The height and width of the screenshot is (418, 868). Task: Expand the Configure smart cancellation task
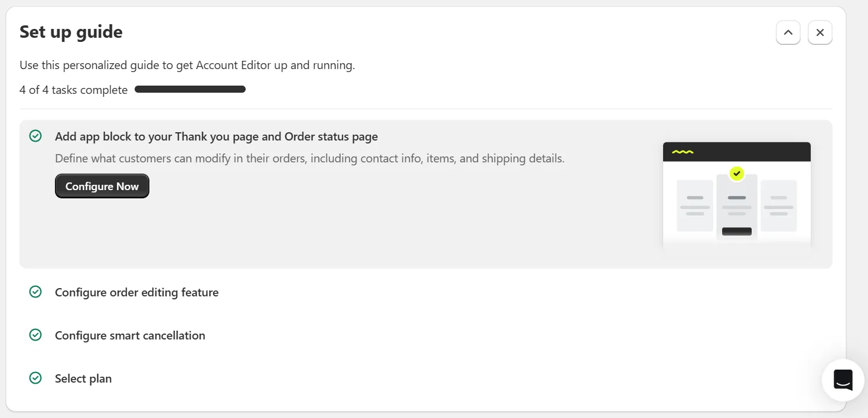130,335
